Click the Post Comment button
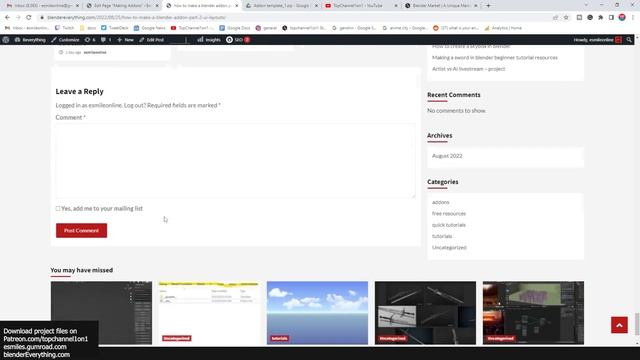This screenshot has width=640, height=360. [x=82, y=231]
